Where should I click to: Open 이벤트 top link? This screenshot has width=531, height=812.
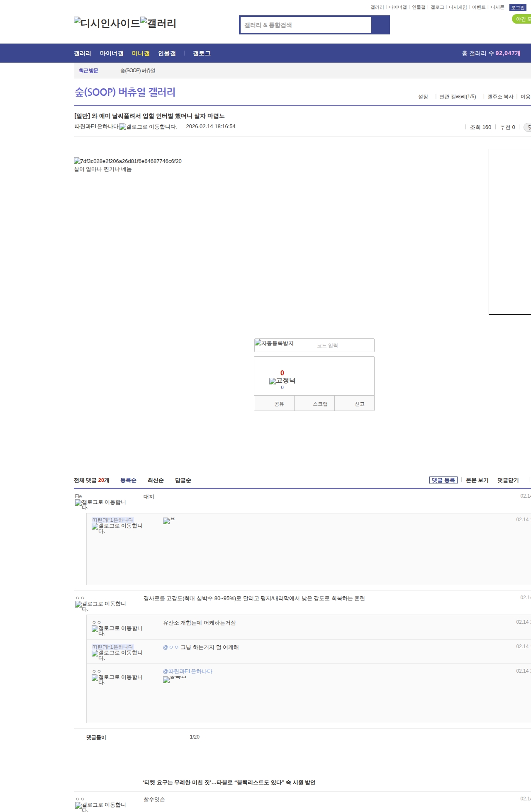[x=479, y=7]
